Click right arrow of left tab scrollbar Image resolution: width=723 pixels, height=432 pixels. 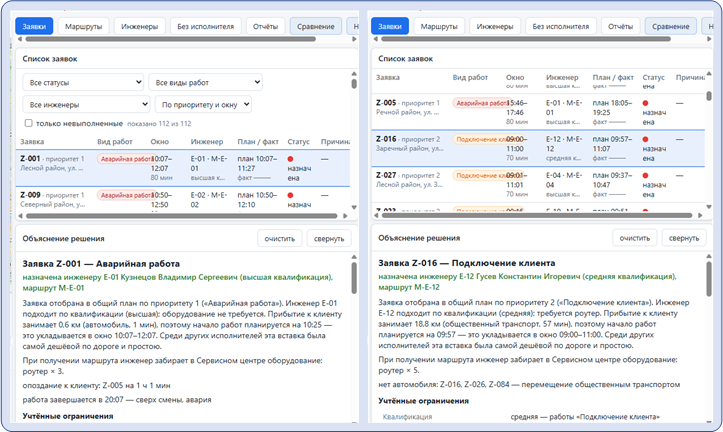click(354, 39)
